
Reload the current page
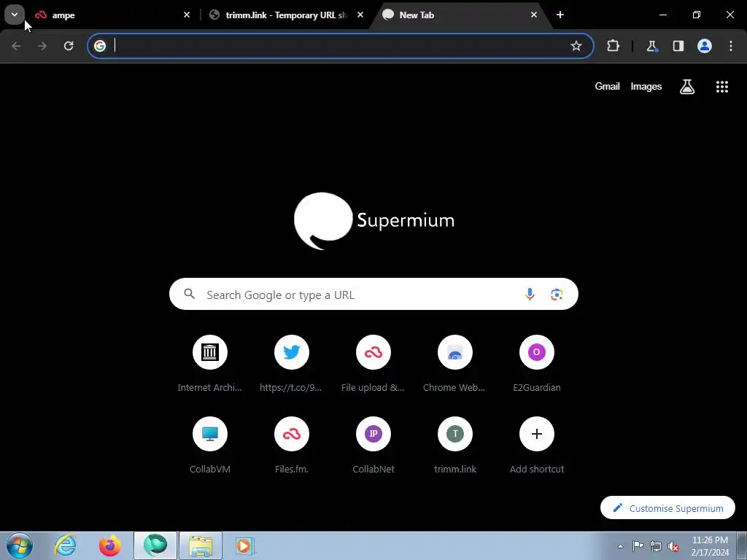click(69, 46)
